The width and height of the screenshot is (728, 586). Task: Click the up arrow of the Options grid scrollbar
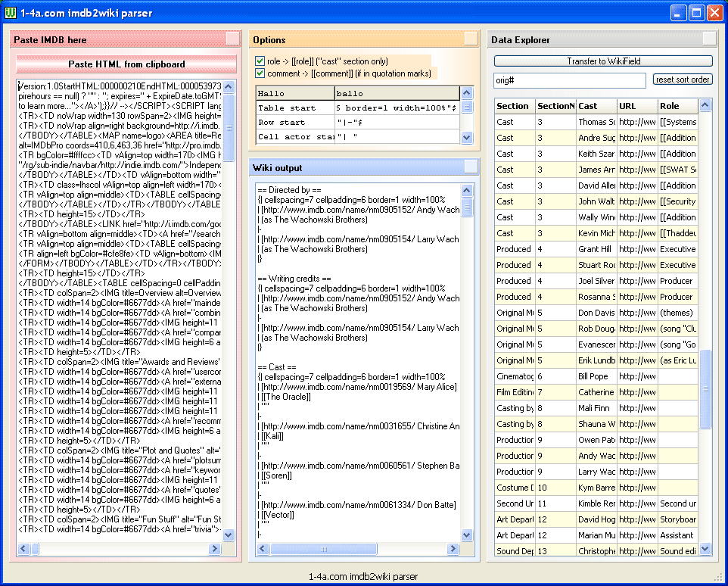tap(467, 93)
